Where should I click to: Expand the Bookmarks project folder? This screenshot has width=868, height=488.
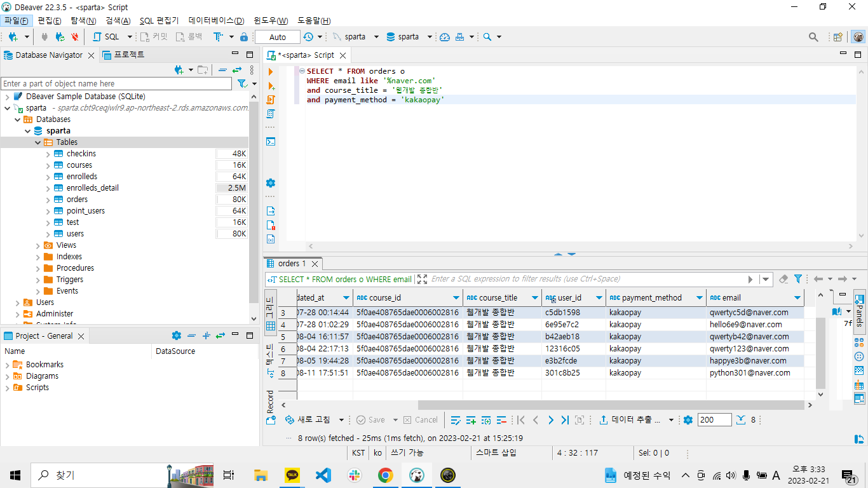[8, 365]
